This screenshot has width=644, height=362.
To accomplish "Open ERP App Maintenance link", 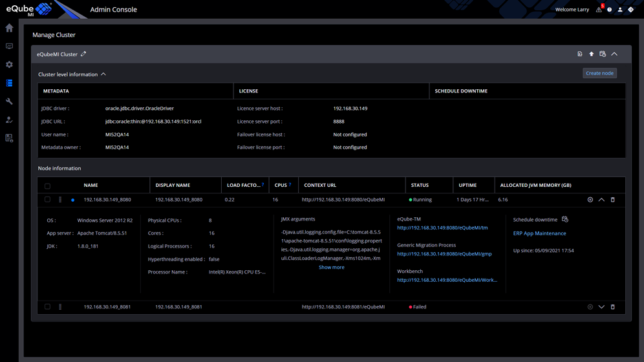I will click(x=539, y=233).
